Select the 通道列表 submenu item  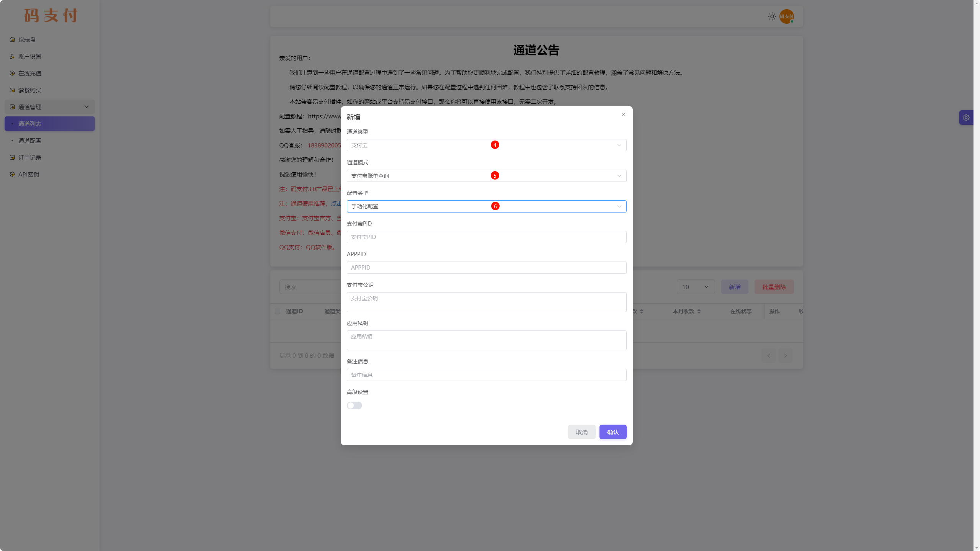pyautogui.click(x=30, y=124)
